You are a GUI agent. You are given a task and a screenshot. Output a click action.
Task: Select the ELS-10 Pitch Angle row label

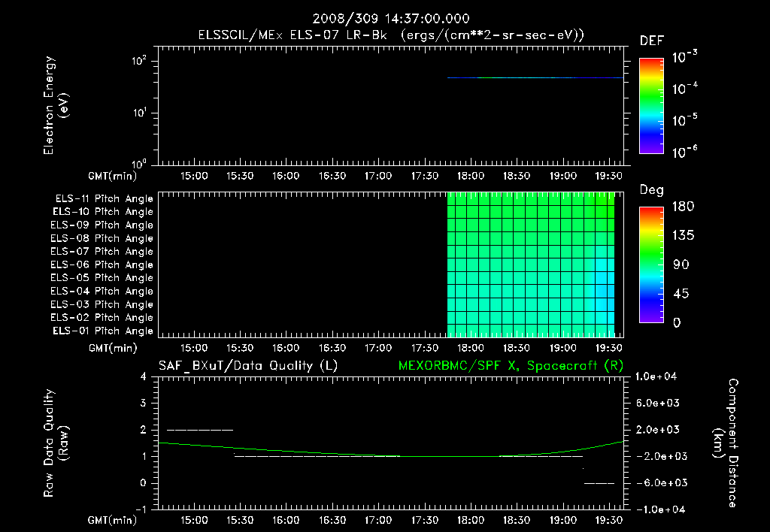coord(103,212)
